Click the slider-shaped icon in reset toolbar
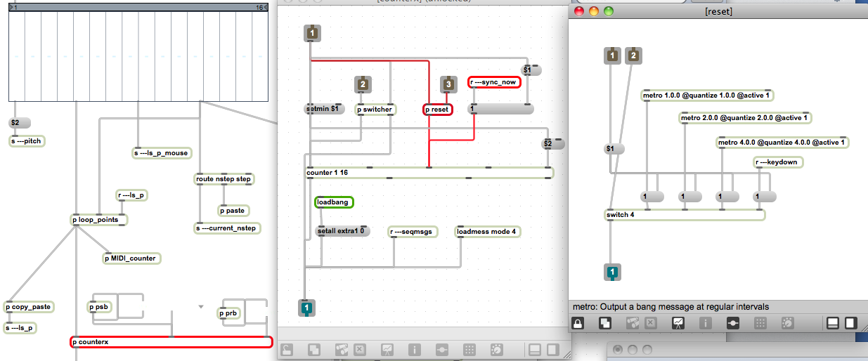Screen dimensions: 868x361 [733, 324]
